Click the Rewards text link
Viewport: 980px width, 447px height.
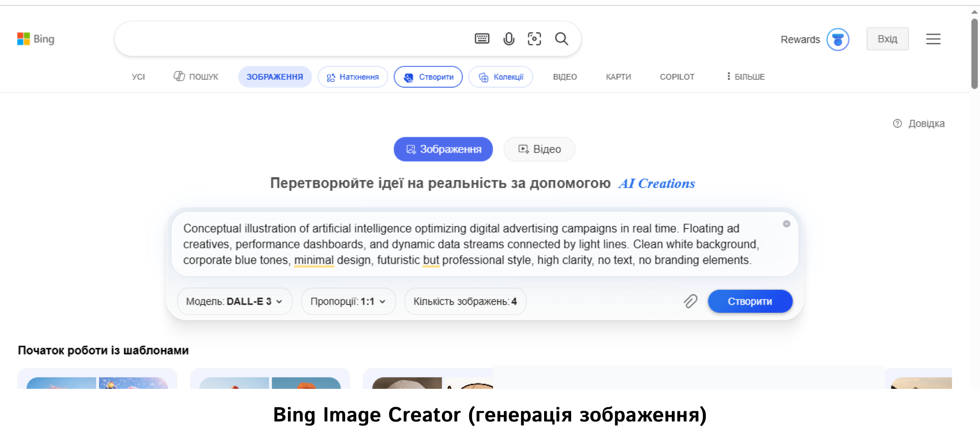[x=800, y=39]
